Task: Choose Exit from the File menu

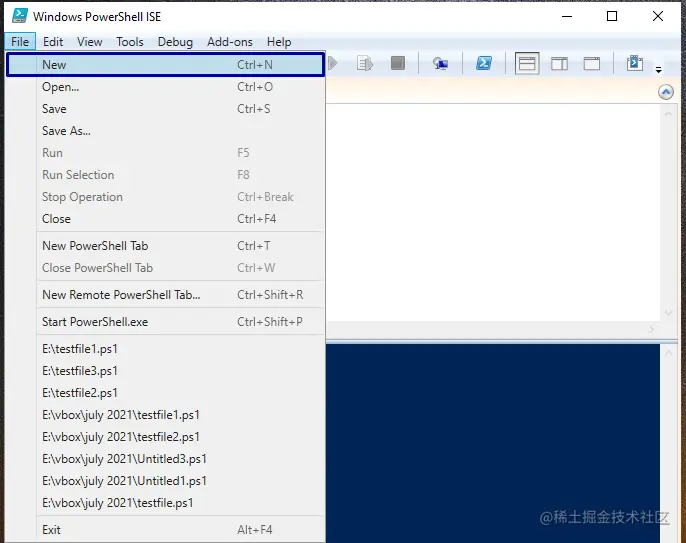Action: point(166,529)
